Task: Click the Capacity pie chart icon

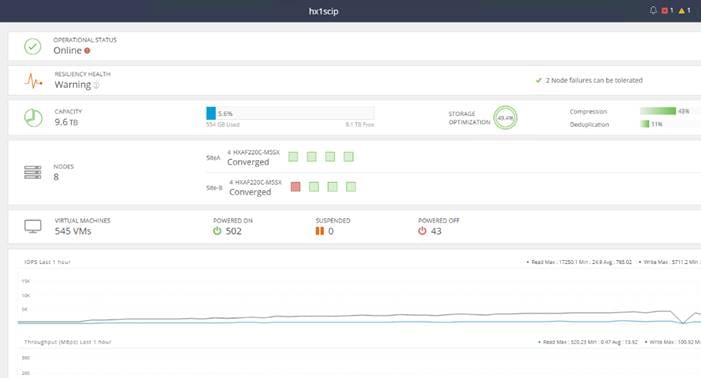Action: [33, 118]
